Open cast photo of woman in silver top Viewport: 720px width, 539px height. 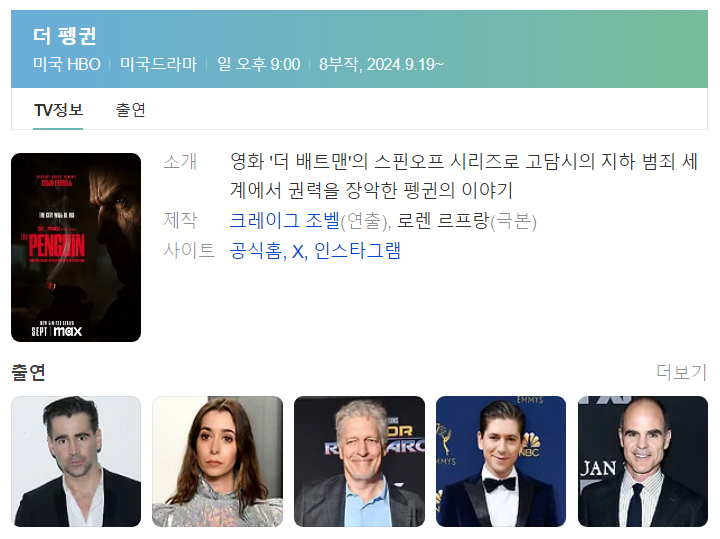[x=218, y=461]
